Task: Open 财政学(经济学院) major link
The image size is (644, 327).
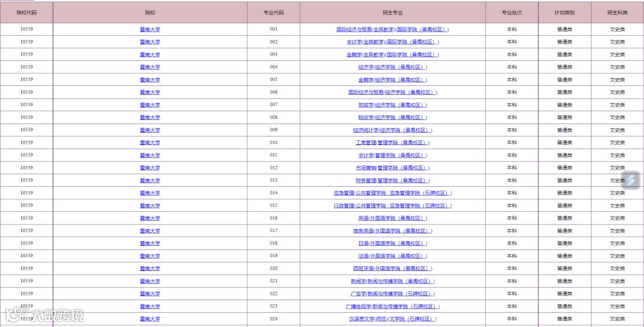Action: pyautogui.click(x=392, y=105)
